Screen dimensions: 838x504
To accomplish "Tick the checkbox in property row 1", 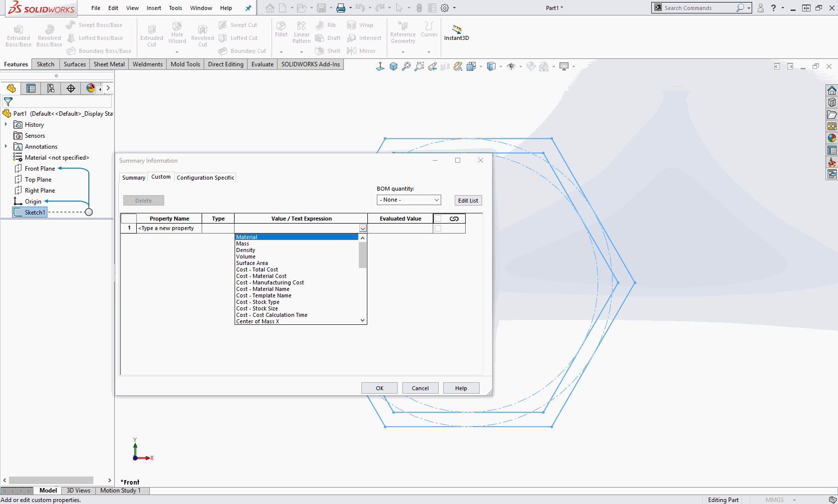I will 438,229.
